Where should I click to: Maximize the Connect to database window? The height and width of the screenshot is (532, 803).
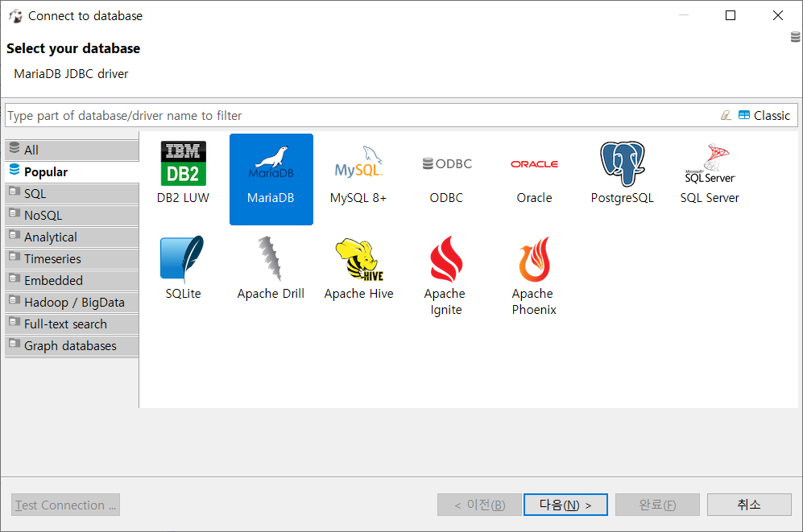coord(731,15)
